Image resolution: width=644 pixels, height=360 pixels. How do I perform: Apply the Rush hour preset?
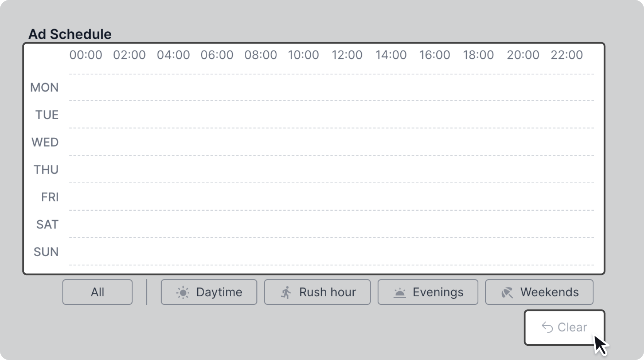tap(317, 292)
